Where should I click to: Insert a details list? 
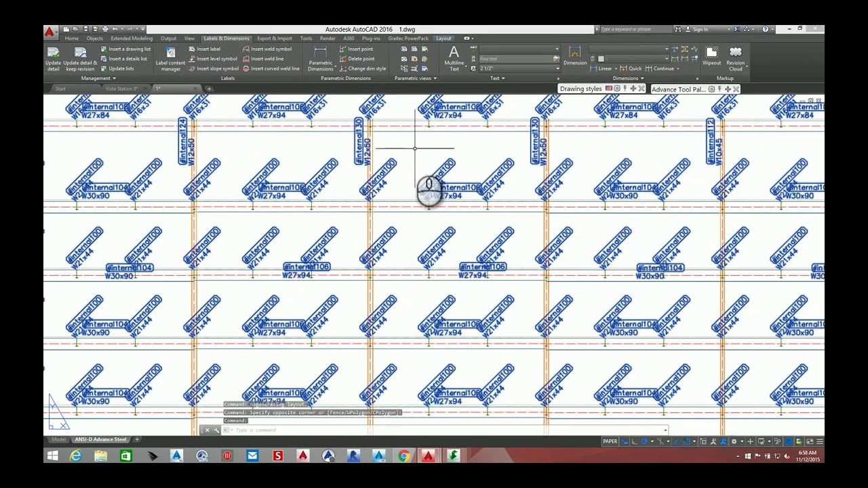[123, 59]
